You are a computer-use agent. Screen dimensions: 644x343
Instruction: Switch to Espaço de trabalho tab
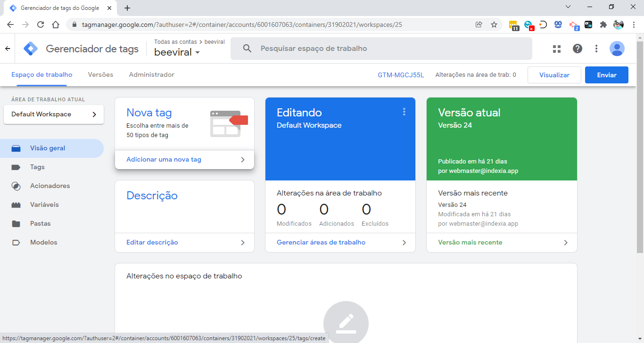point(42,75)
